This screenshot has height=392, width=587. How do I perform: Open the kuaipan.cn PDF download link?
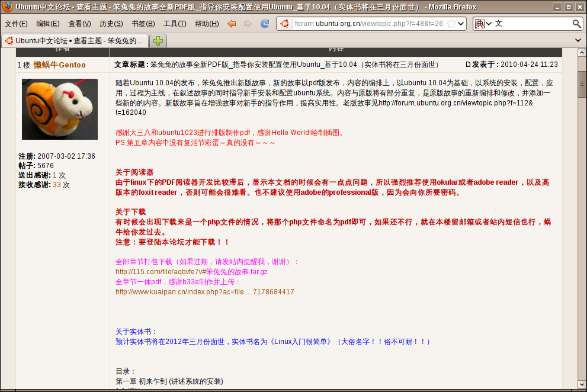point(205,292)
